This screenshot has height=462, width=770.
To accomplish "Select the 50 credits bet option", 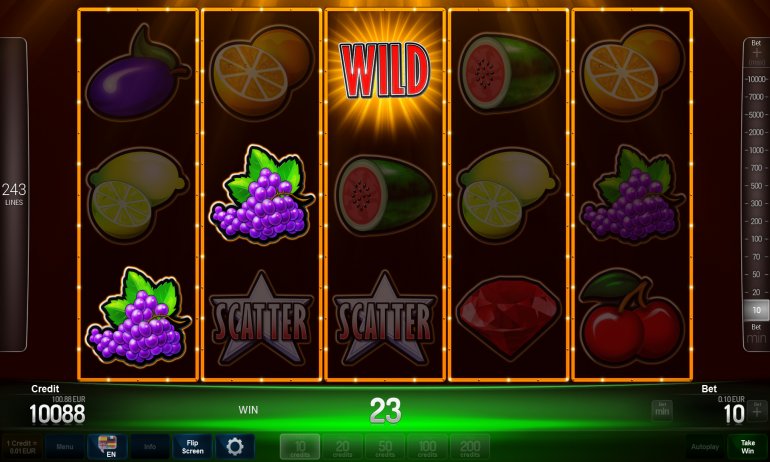I will 385,447.
